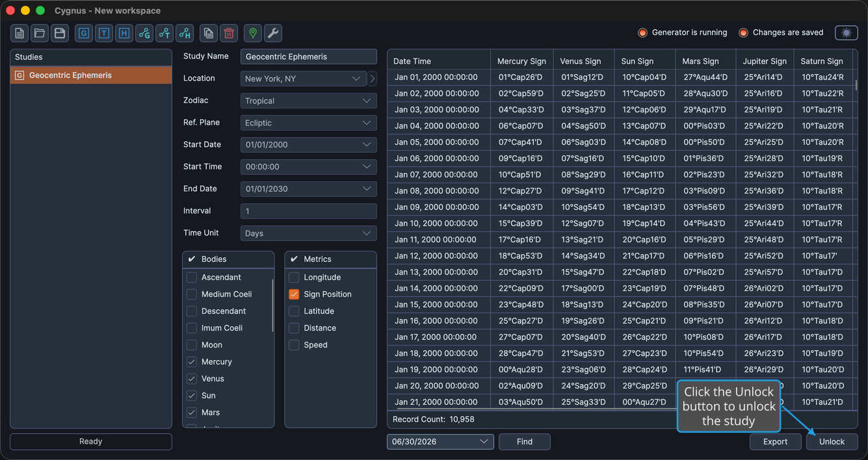Open the Start Time dropdown 00:00:00

click(309, 167)
